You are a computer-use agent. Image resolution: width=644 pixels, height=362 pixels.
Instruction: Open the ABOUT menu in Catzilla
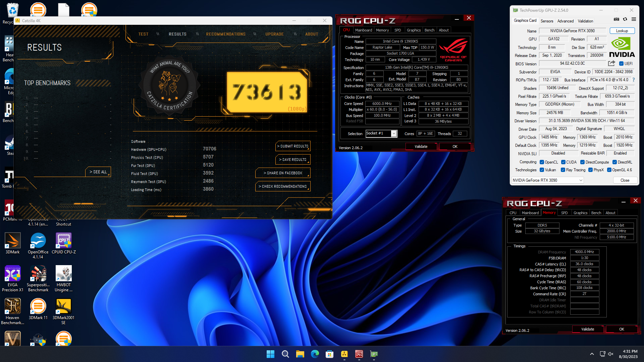point(312,34)
